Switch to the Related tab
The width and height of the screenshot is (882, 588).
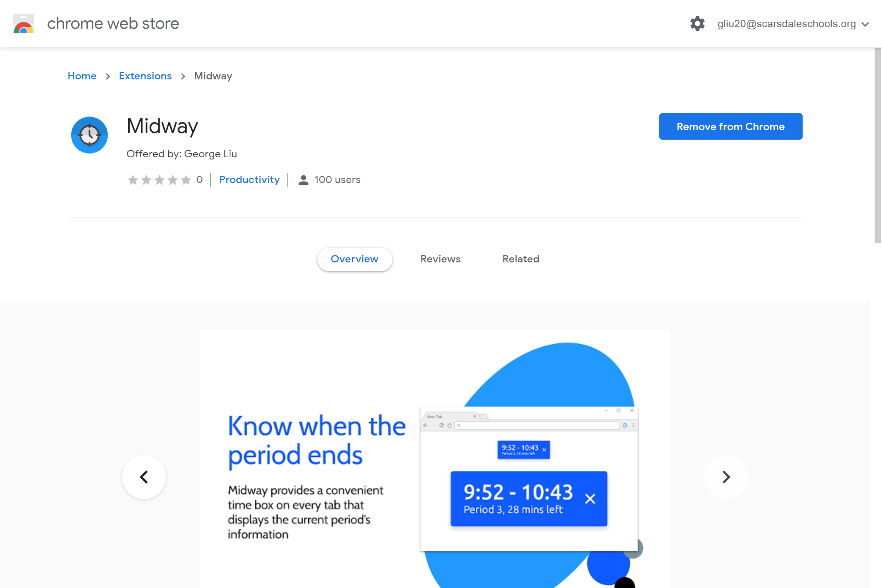point(520,259)
